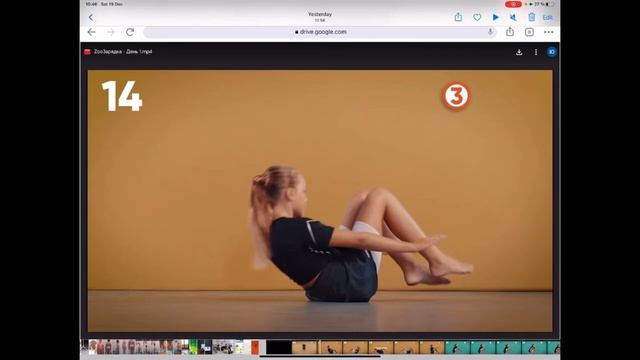Open the Safari tabs overview icon
This screenshot has height=360, width=640.
(x=529, y=32)
